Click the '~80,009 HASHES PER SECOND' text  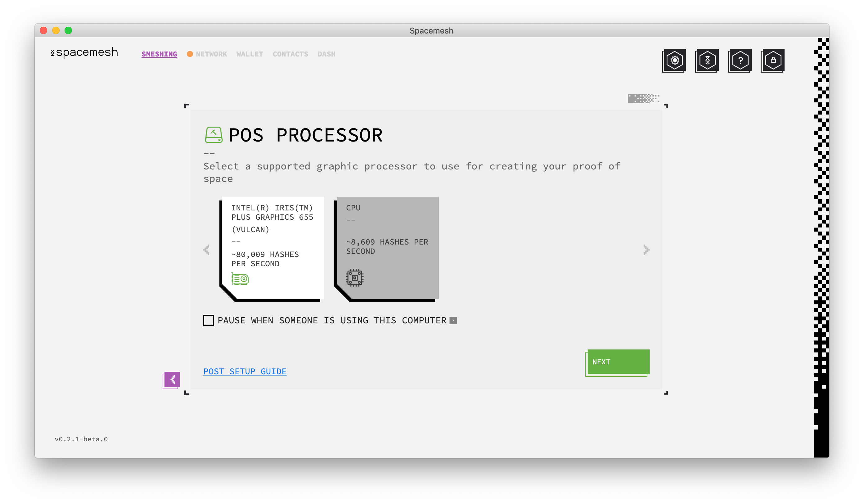(x=265, y=259)
